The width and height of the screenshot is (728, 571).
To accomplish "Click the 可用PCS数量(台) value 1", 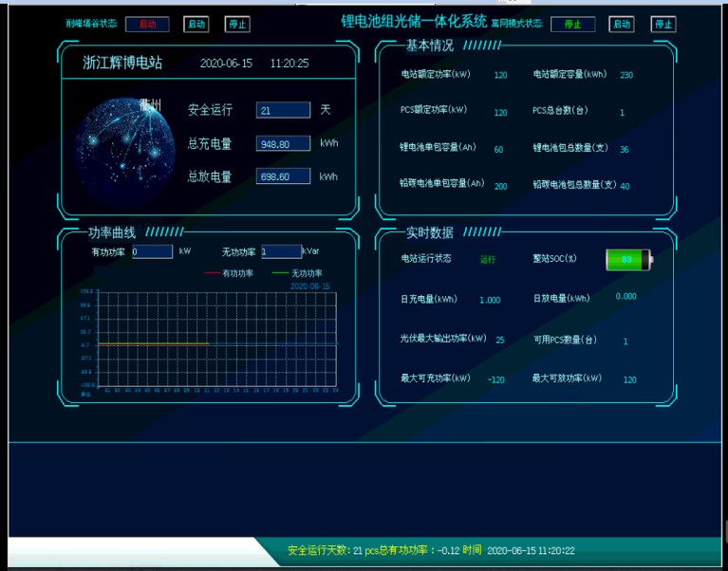I will click(x=625, y=341).
